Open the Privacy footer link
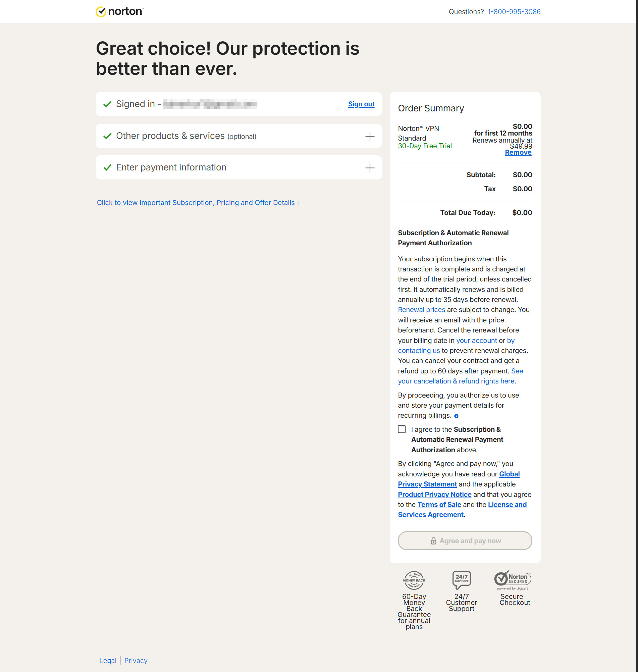The height and width of the screenshot is (672, 638). tap(136, 661)
